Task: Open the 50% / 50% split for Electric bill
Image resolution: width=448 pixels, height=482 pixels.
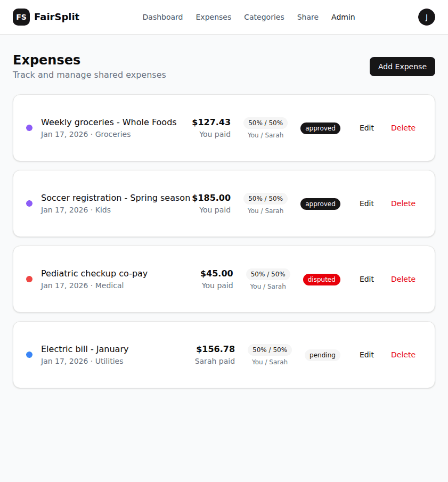Action: tap(270, 350)
